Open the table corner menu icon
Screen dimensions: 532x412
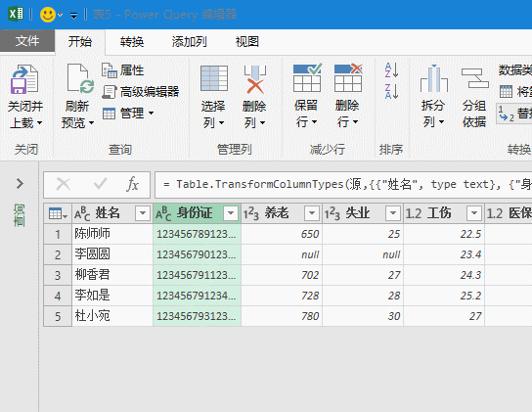tap(58, 213)
